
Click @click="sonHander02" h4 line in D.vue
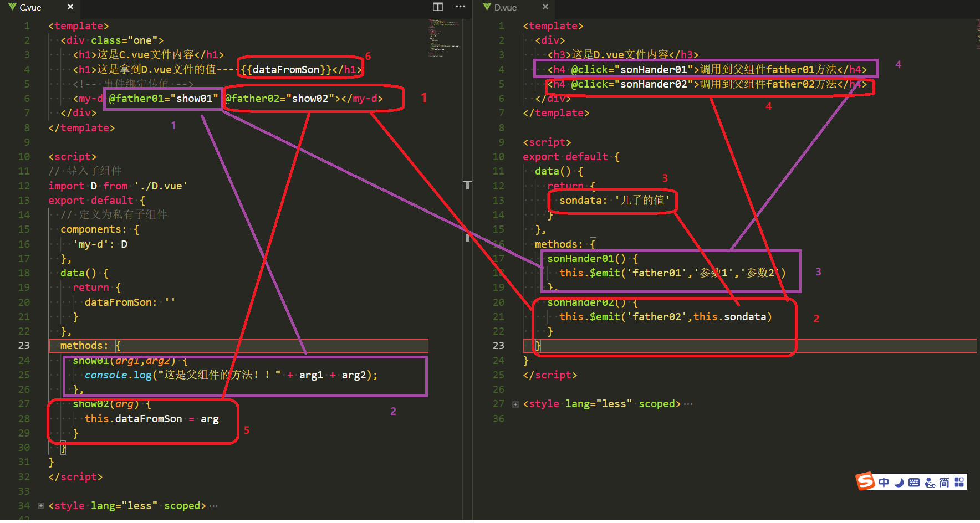coord(707,84)
